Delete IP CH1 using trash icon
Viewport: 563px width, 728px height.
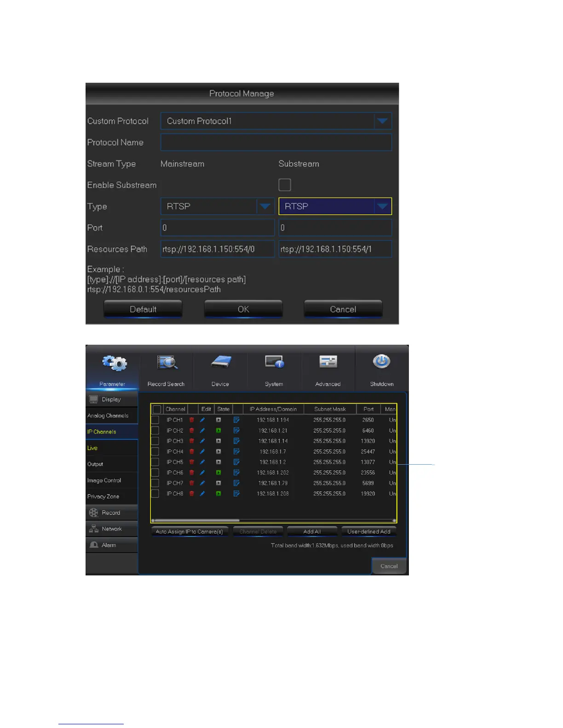click(192, 420)
